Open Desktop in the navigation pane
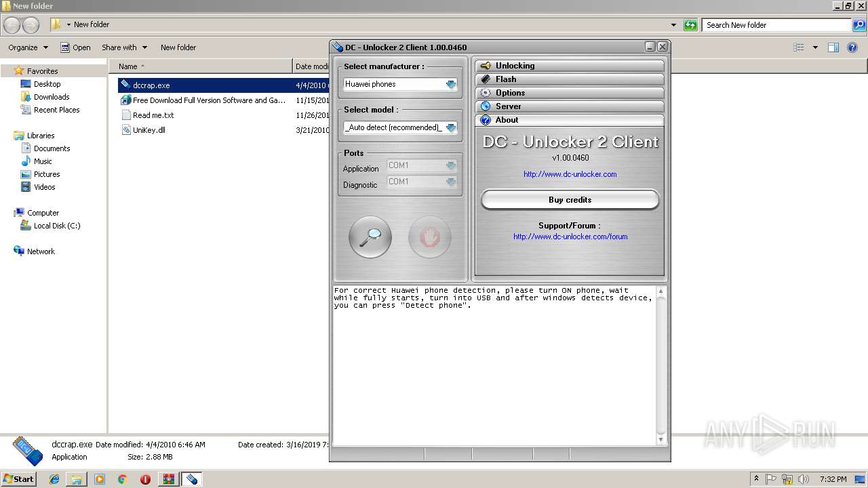 [x=47, y=84]
